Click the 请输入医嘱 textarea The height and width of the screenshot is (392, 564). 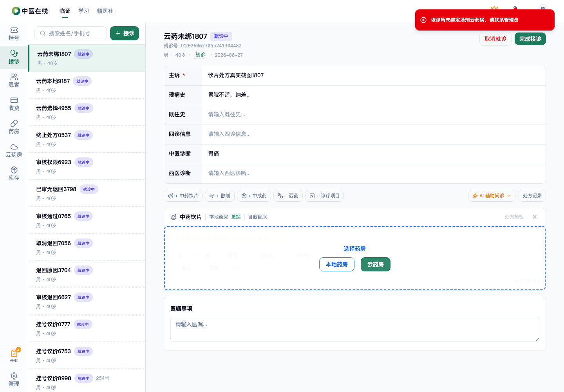pos(354,329)
